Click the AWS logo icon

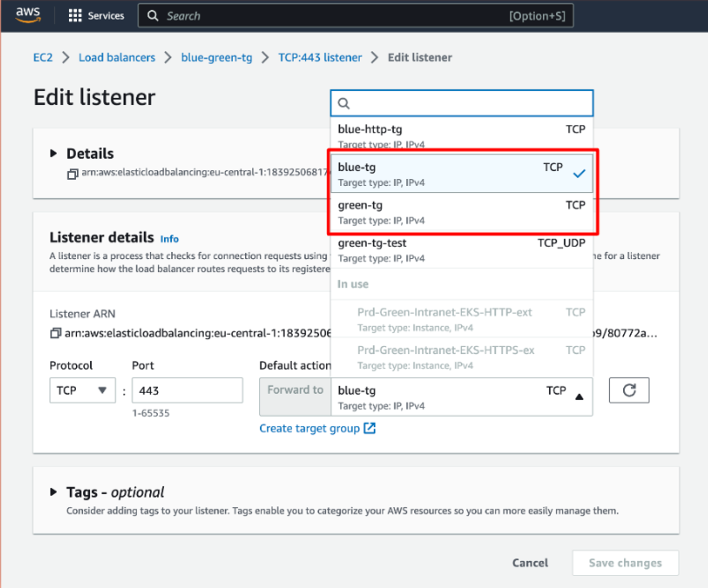[x=28, y=15]
